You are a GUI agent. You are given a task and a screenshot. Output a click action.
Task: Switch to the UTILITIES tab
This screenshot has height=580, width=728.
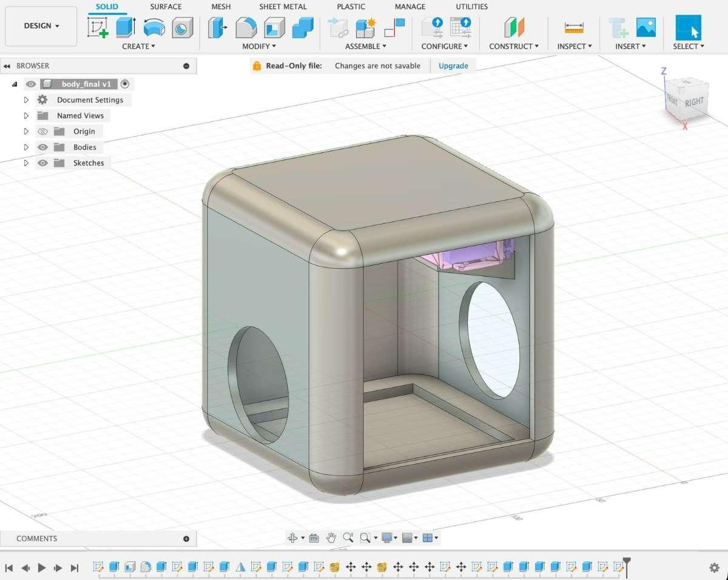click(x=472, y=7)
